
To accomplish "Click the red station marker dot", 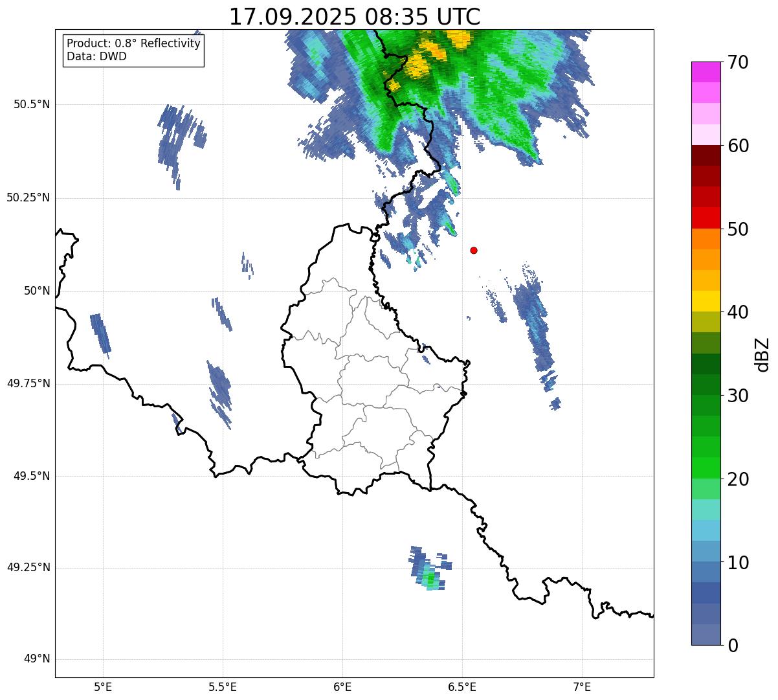I will click(x=474, y=250).
